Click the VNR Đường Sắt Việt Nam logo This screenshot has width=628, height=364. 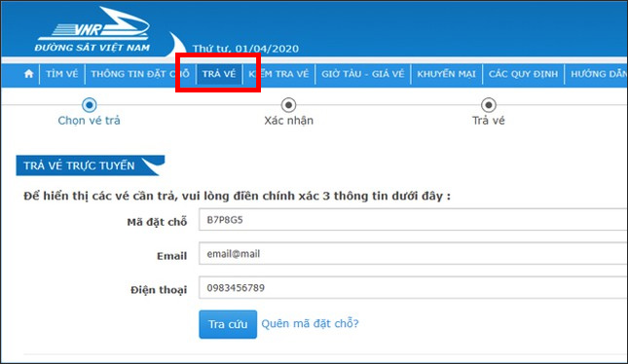[92, 29]
